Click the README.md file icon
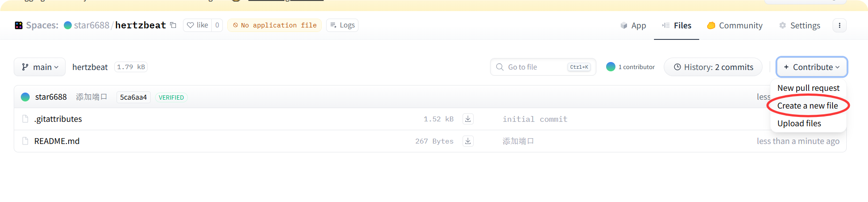Viewport: 868px width, 202px height. pos(26,141)
